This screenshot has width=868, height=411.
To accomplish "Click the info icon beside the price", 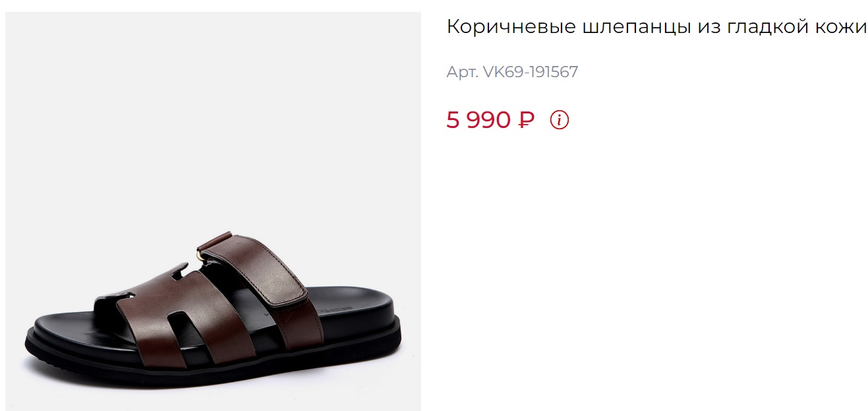I will (560, 120).
